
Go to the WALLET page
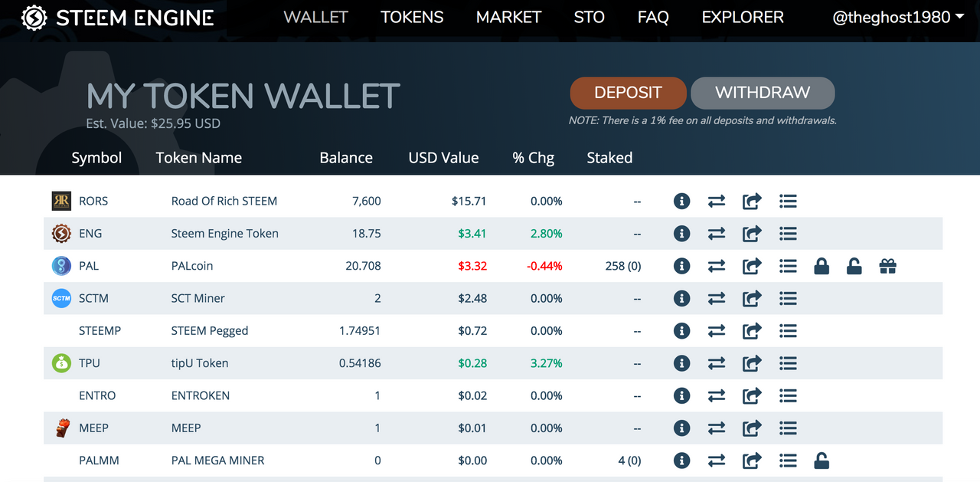pyautogui.click(x=315, y=17)
